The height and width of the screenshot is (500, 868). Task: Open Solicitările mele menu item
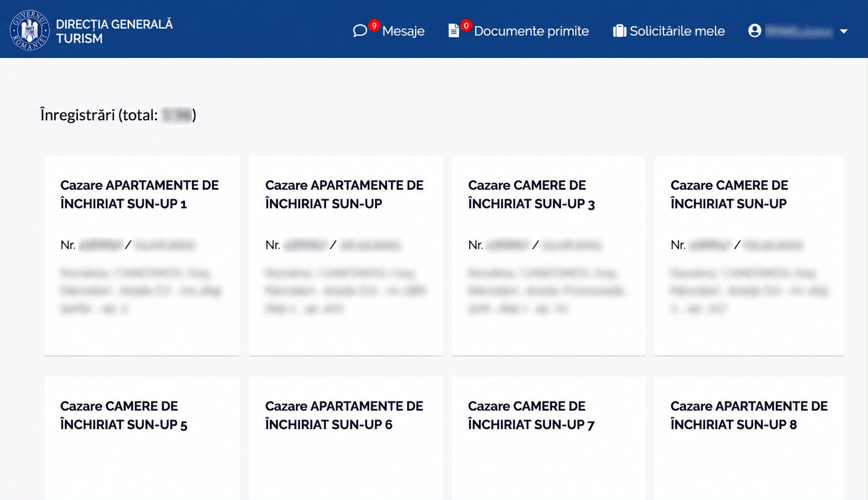tap(677, 31)
